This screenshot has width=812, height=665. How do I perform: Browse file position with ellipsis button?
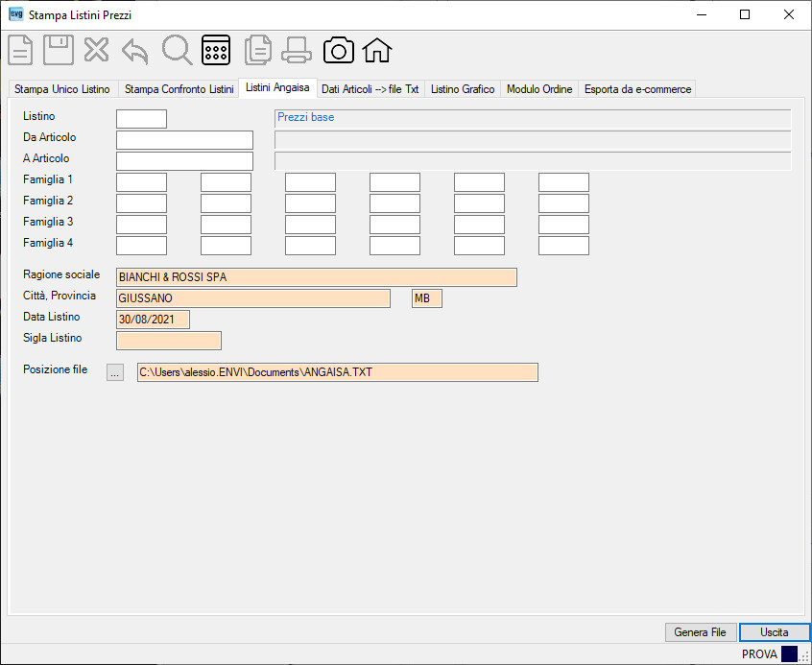click(115, 372)
